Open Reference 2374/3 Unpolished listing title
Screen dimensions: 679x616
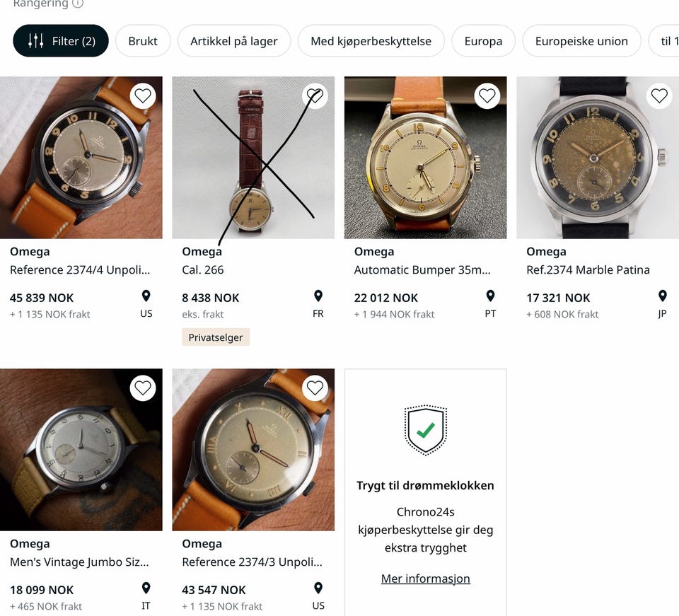point(252,562)
